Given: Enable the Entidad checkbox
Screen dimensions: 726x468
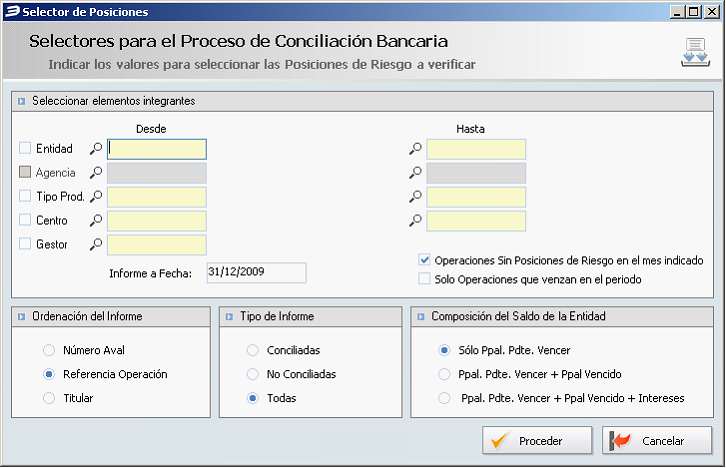Looking at the screenshot, I should [25, 148].
